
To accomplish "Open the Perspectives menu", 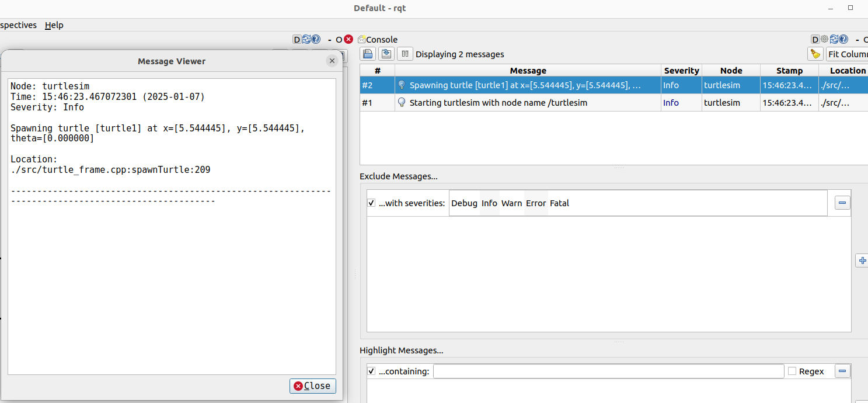I will pos(18,25).
